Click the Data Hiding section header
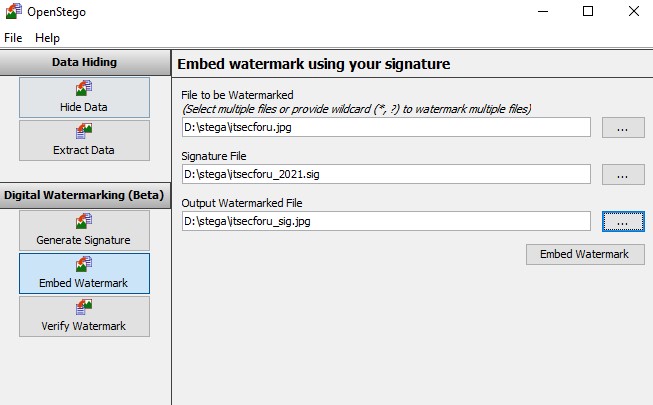Viewport: 653px width, 405px height. coord(84,62)
